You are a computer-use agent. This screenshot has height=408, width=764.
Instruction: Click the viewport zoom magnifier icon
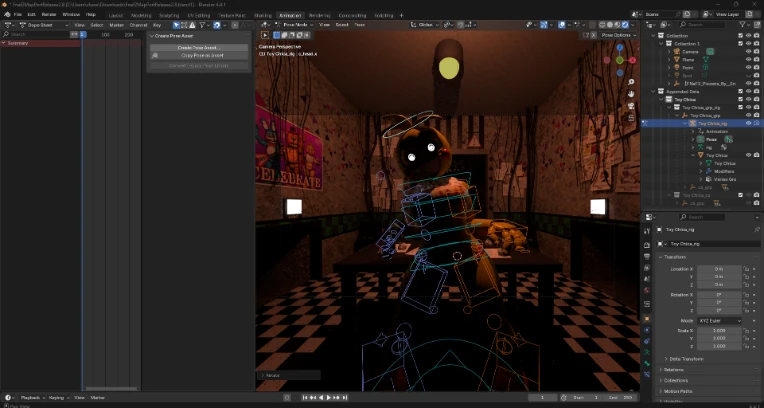pos(631,82)
